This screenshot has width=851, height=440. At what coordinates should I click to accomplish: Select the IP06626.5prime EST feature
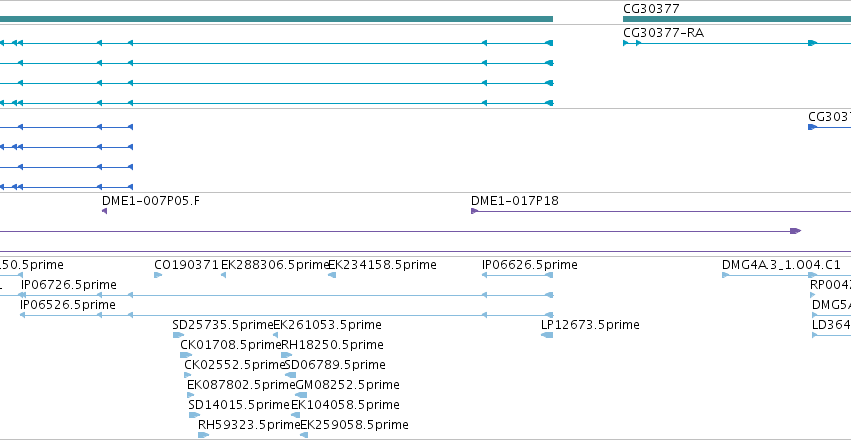coord(517,275)
